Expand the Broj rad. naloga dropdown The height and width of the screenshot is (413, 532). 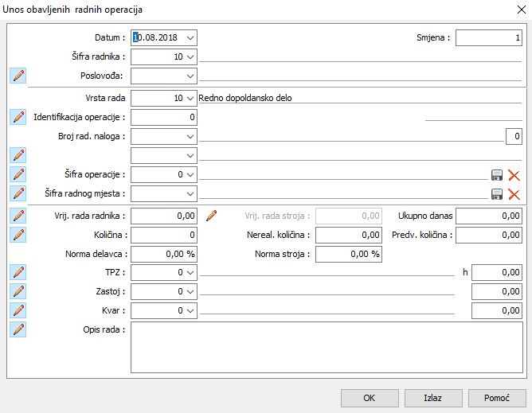[x=190, y=136]
